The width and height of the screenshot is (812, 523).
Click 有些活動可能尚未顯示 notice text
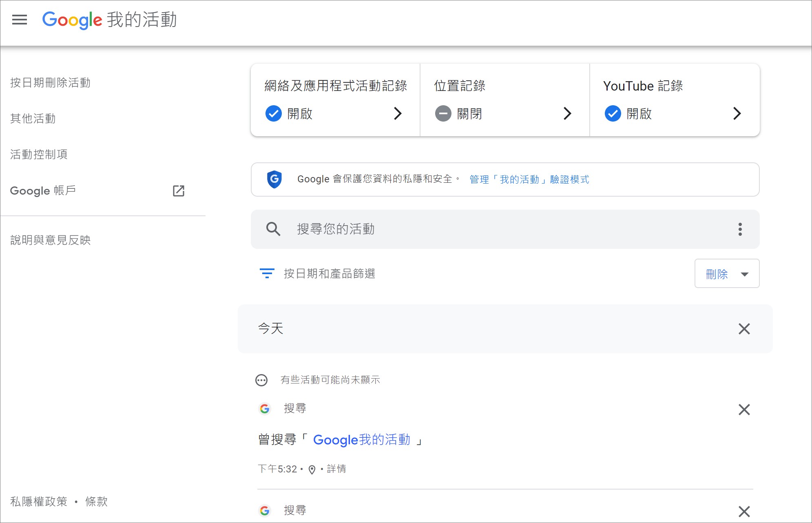tap(330, 380)
